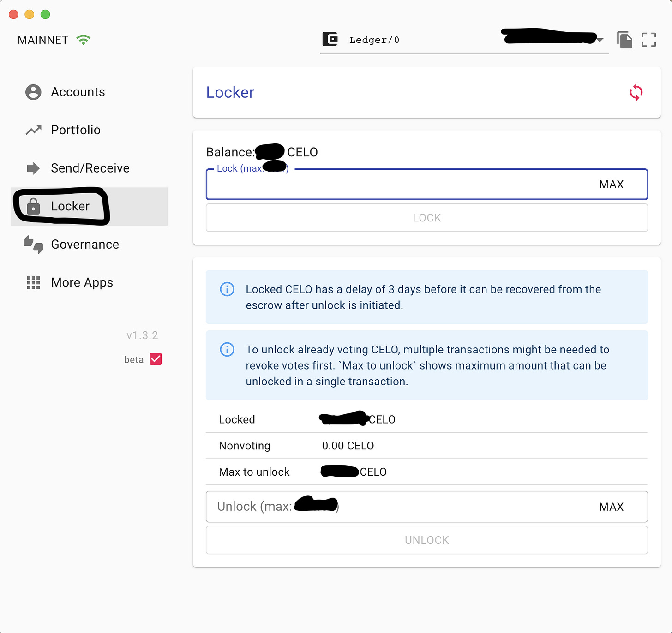Screen dimensions: 672x633
Task: Click the macOS green zoom window button
Action: pos(45,14)
